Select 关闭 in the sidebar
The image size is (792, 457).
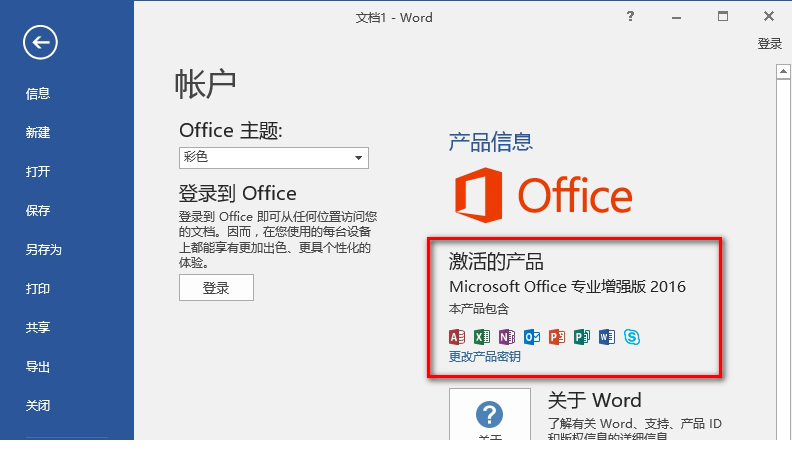[38, 405]
